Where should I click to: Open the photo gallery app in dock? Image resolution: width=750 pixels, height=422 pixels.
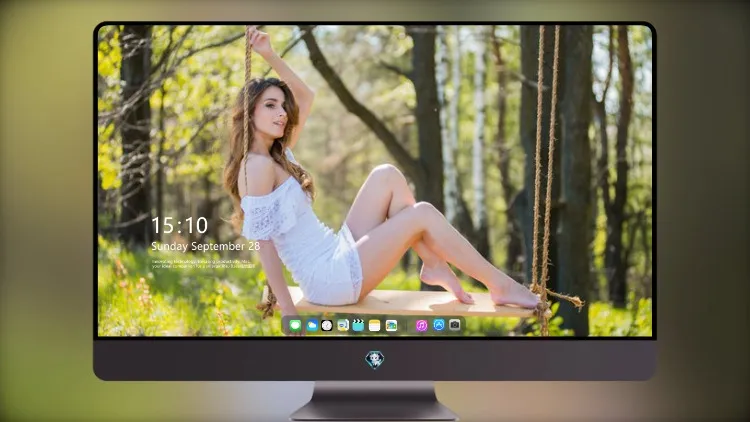[x=391, y=326]
